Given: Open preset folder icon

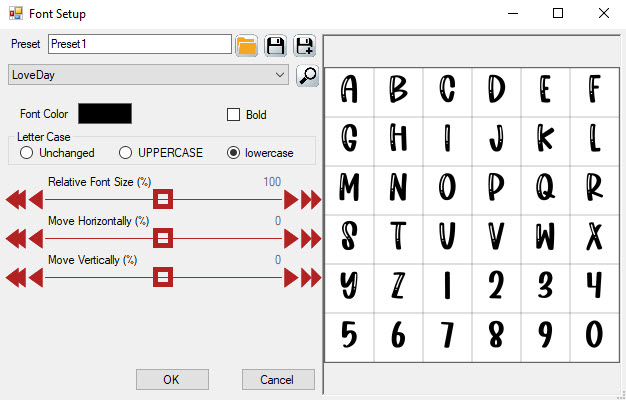Looking at the screenshot, I should (246, 46).
